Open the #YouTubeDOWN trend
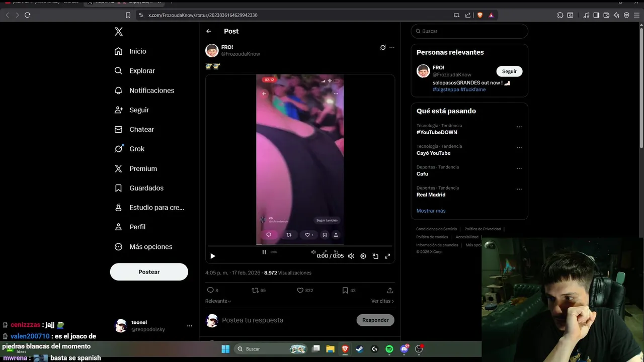The width and height of the screenshot is (644, 362). 437,132
